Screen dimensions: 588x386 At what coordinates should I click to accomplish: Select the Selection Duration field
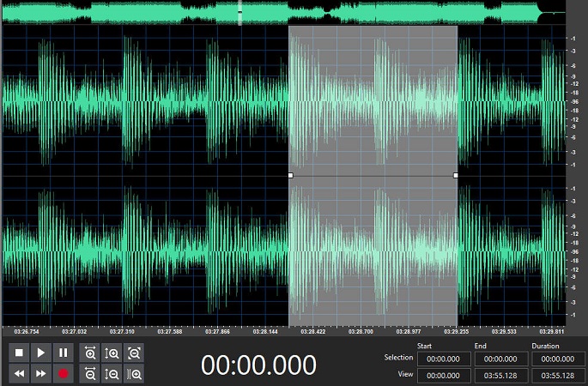(558, 359)
